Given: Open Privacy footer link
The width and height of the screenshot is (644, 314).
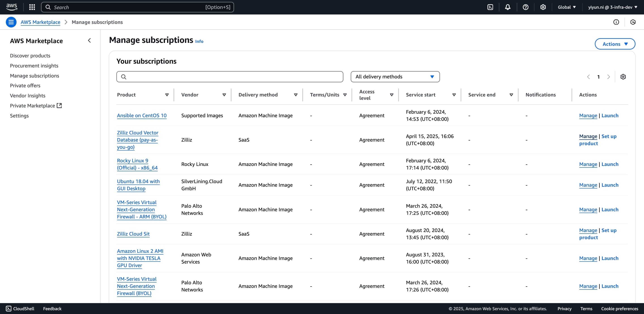Looking at the screenshot, I should (x=564, y=308).
